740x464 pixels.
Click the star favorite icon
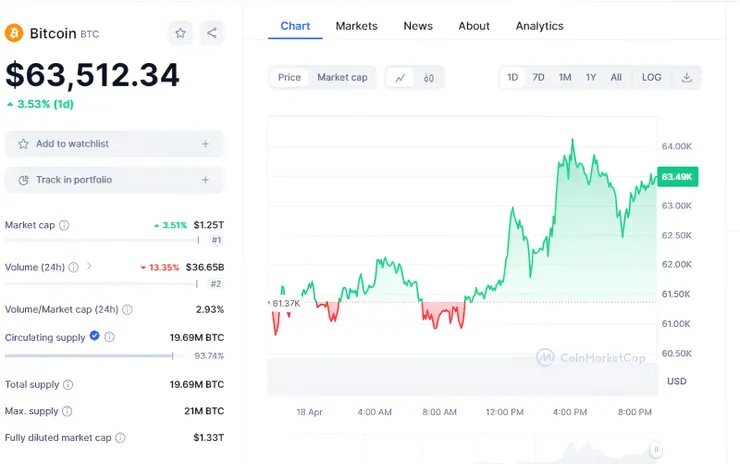point(181,33)
